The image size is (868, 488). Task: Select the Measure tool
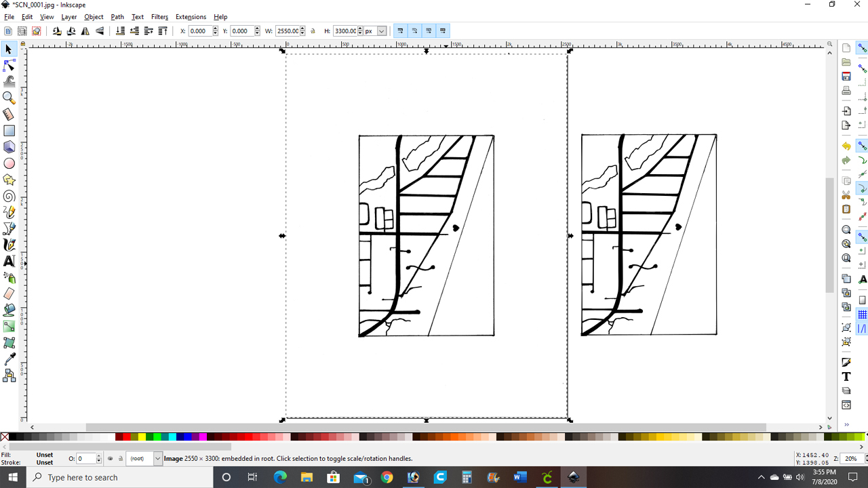(9, 115)
